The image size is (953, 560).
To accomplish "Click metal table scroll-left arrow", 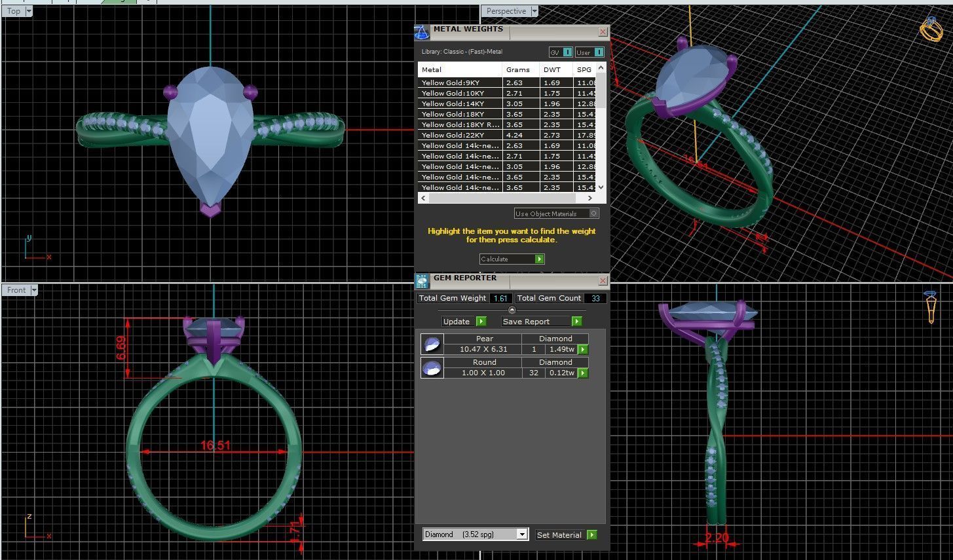I will (423, 198).
